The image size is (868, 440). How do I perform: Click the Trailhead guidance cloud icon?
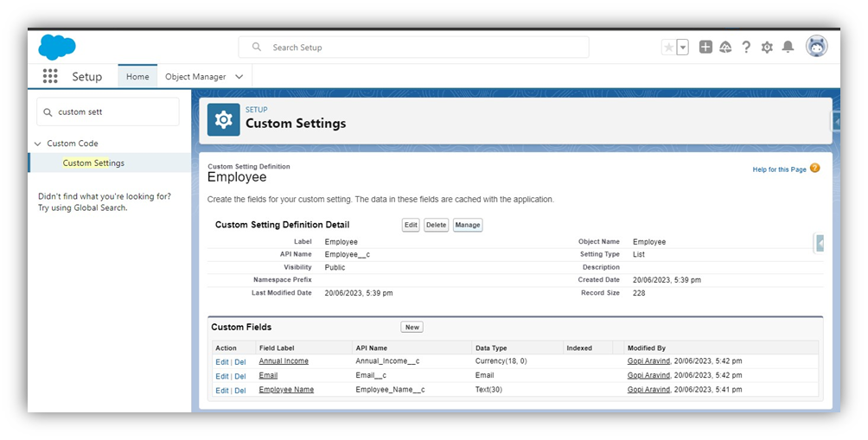(x=725, y=47)
